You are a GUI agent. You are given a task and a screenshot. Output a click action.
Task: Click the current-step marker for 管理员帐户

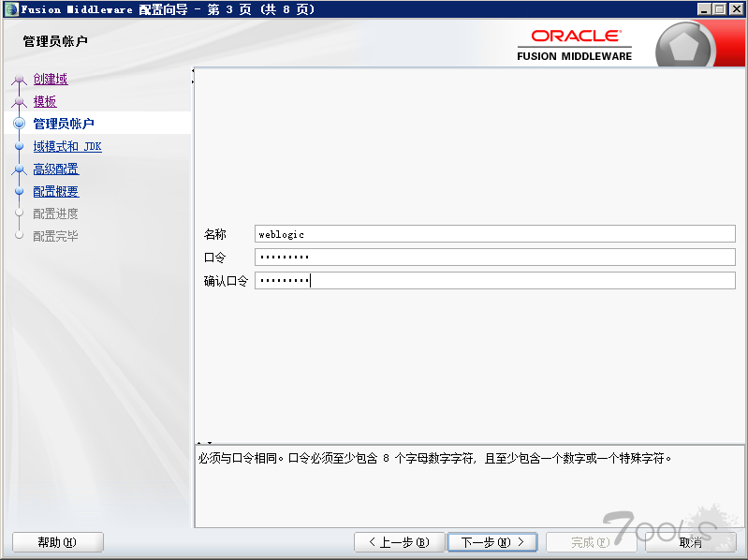[19, 124]
